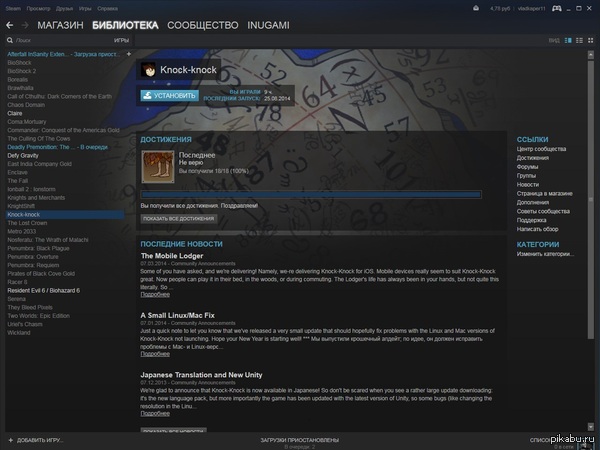The width and height of the screenshot is (600, 450).
Task: Click ПОКАЗАТЬ ВСЕ ДОСТИЖЕНИЯ button
Action: click(178, 218)
